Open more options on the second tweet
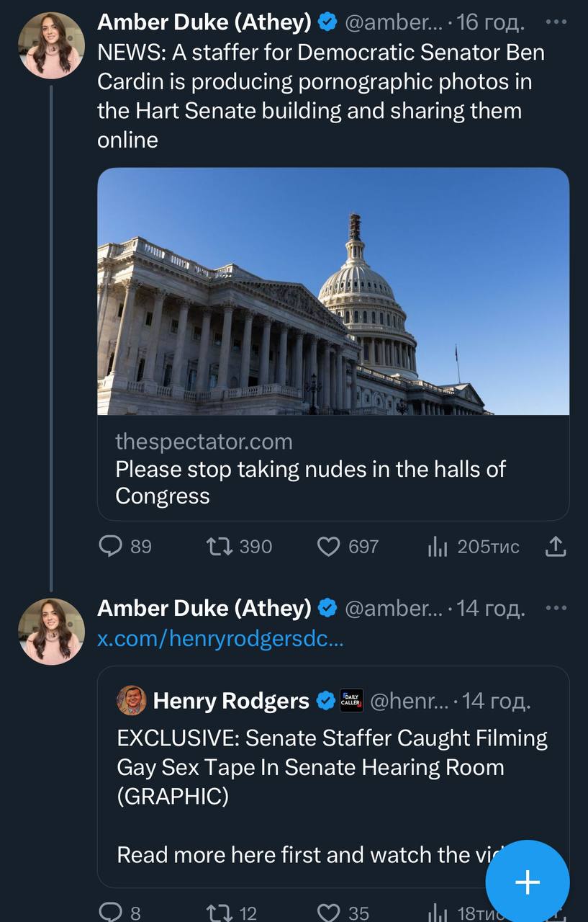 click(x=556, y=609)
